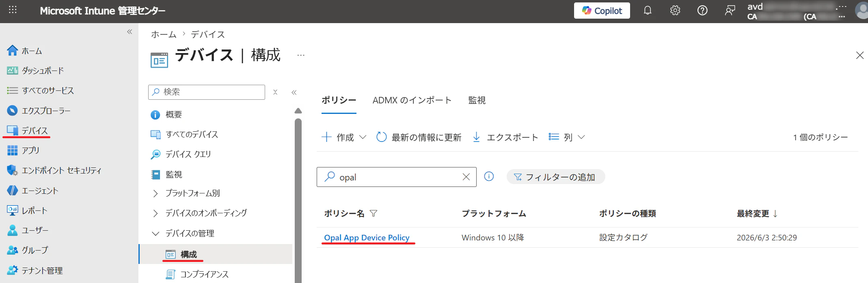Open the feedback icon in the header

pos(730,11)
